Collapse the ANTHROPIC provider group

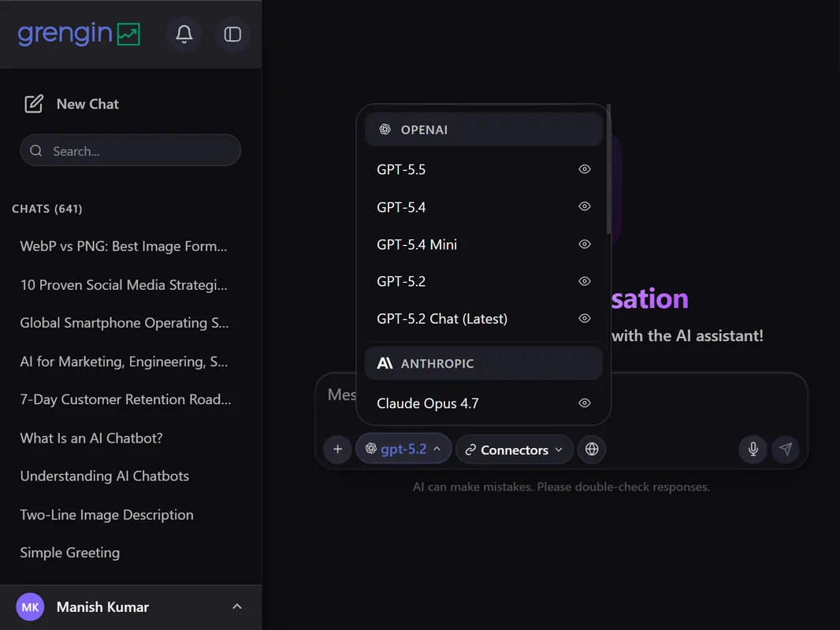pos(483,364)
